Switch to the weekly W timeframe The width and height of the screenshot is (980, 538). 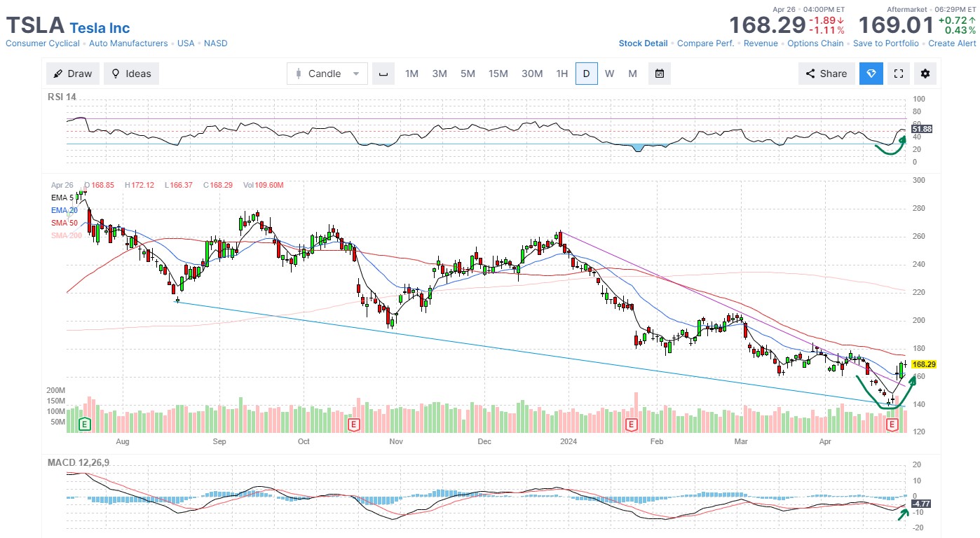pyautogui.click(x=609, y=74)
